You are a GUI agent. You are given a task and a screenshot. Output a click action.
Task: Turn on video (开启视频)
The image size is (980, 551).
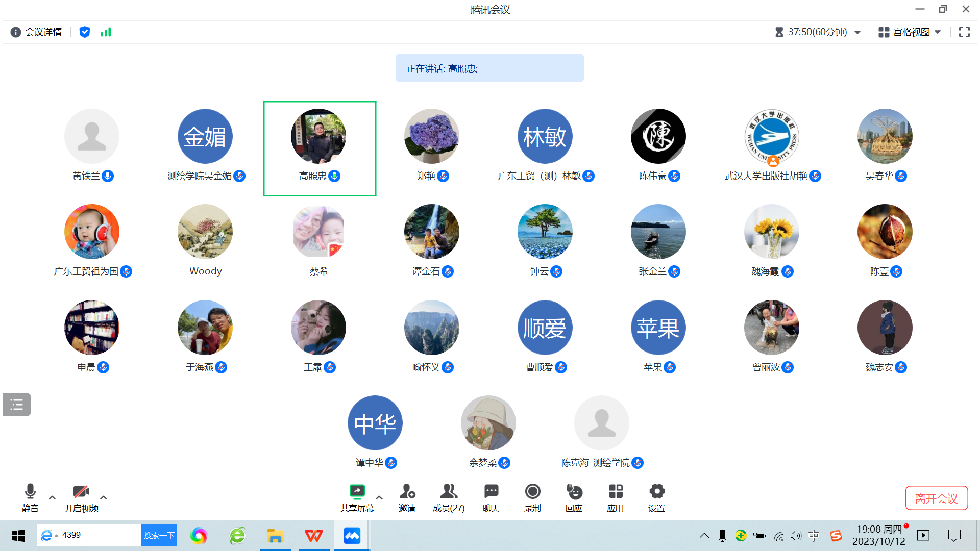coord(81,491)
